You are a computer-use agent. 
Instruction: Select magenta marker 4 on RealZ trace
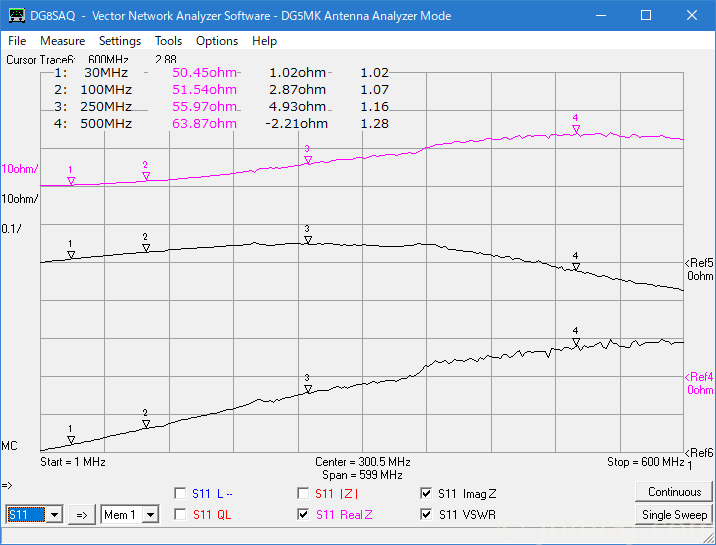click(576, 129)
